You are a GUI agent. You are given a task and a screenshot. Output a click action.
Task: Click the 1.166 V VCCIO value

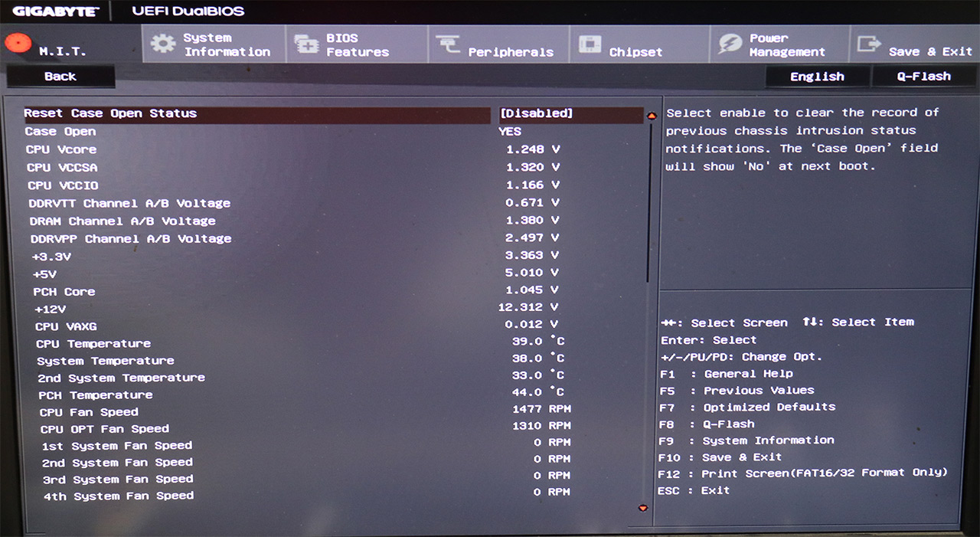(533, 185)
